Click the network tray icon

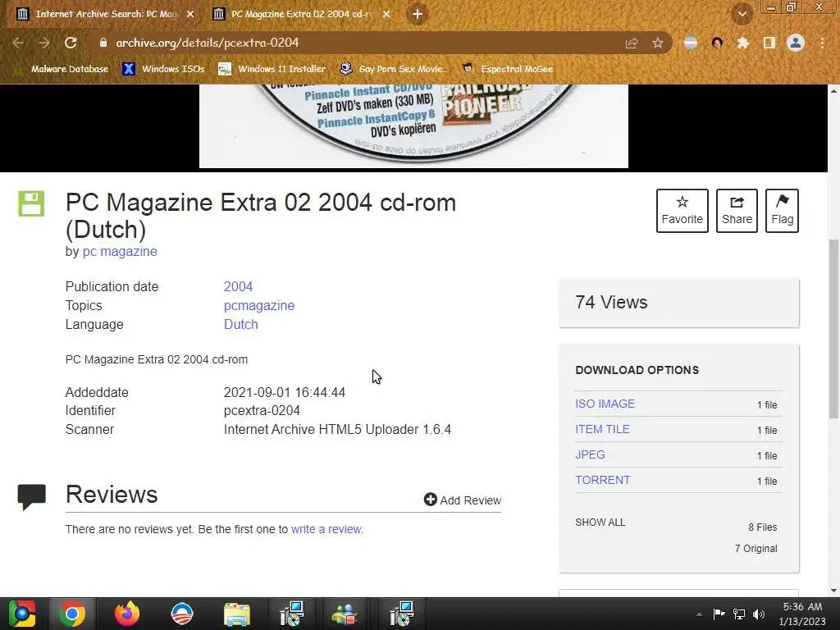pyautogui.click(x=739, y=614)
